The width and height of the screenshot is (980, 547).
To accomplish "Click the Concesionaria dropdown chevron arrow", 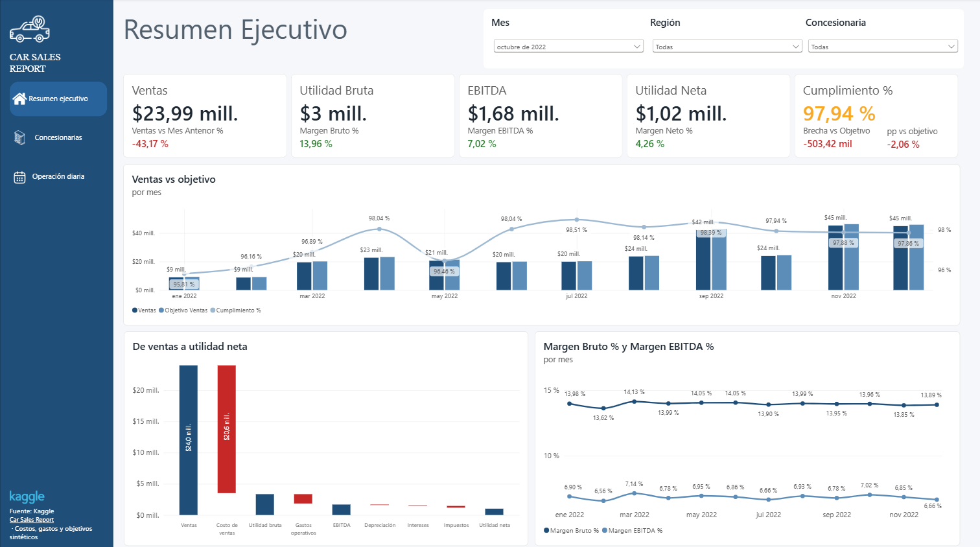I will (x=951, y=47).
